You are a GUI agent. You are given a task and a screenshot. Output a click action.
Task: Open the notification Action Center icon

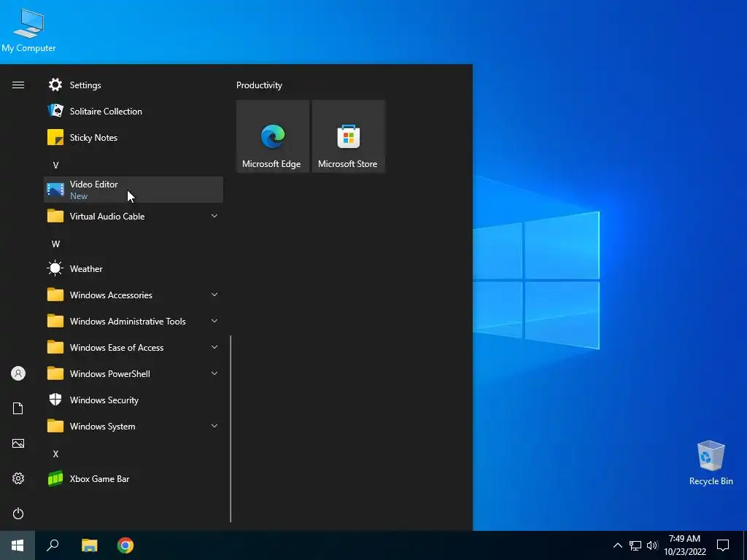coord(723,545)
